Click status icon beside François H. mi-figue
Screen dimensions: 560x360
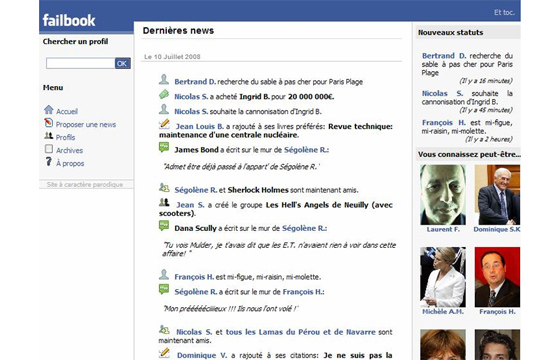[x=164, y=275]
